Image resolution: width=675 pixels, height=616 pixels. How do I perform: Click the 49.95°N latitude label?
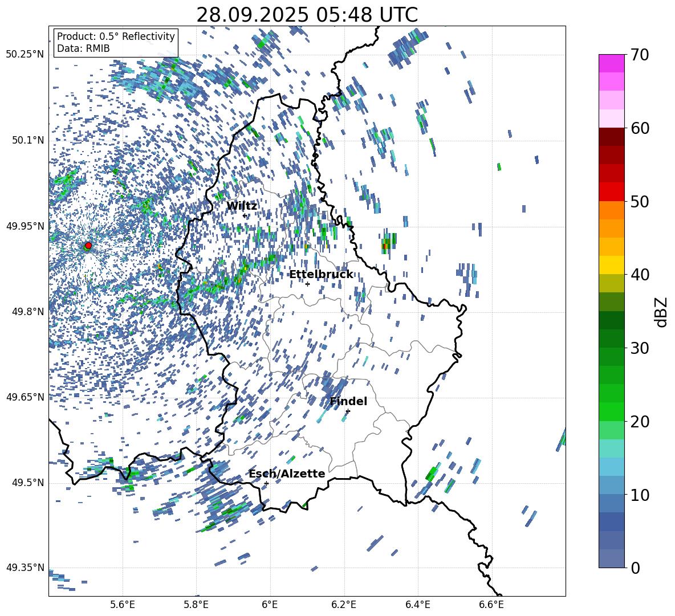(25, 226)
